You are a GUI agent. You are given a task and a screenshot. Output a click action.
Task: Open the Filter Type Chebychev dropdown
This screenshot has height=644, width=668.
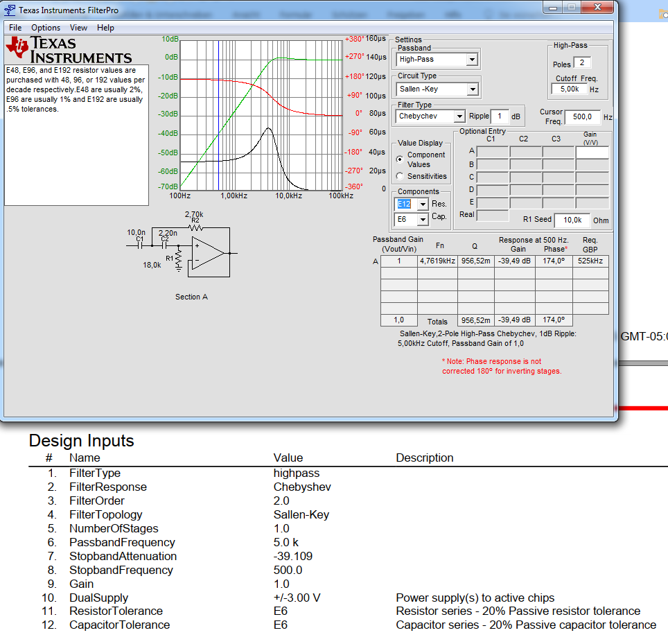click(x=459, y=116)
